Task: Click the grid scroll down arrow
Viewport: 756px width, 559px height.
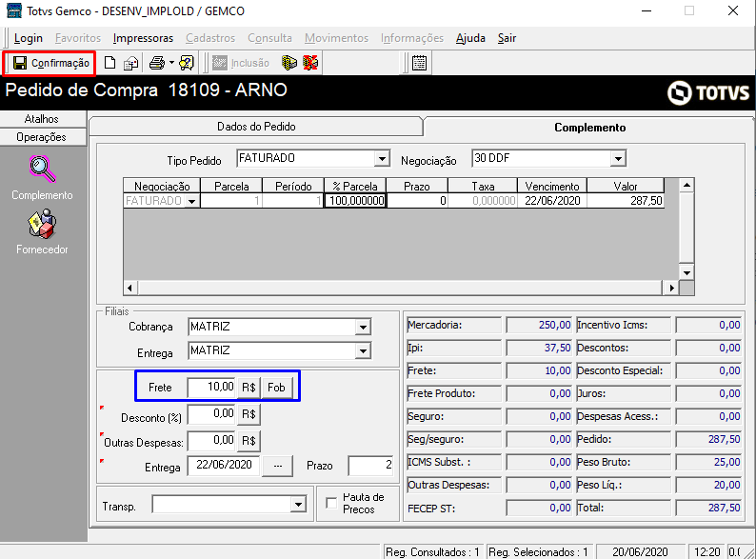Action: pos(686,272)
